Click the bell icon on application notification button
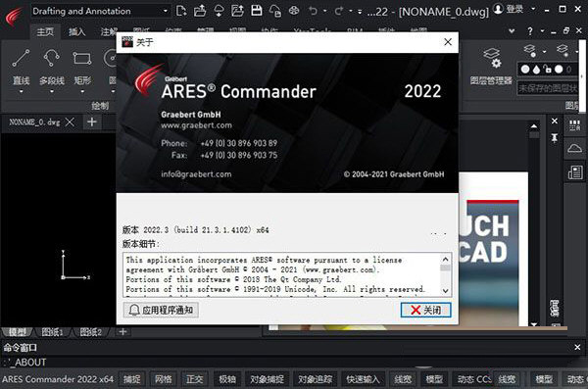The width and height of the screenshot is (588, 389). 134,310
